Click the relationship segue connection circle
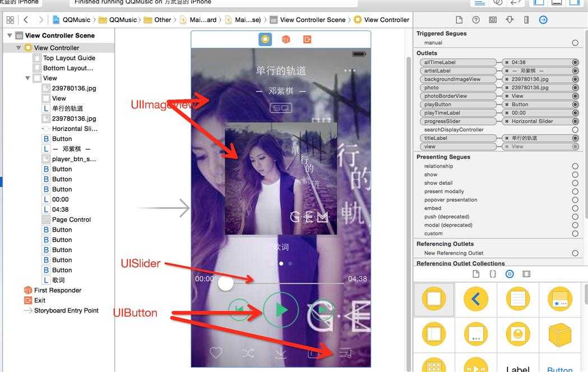The height and width of the screenshot is (372, 588). click(x=575, y=166)
